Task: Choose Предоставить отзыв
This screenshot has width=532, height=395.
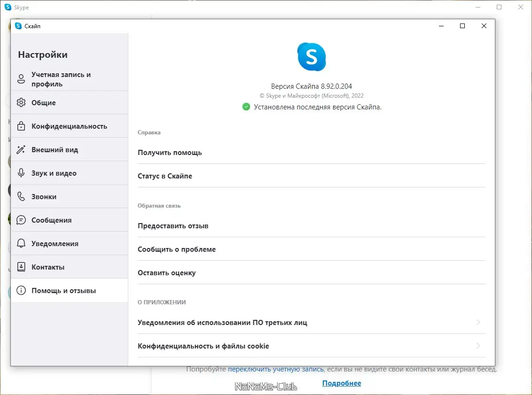Action: pyautogui.click(x=312, y=226)
